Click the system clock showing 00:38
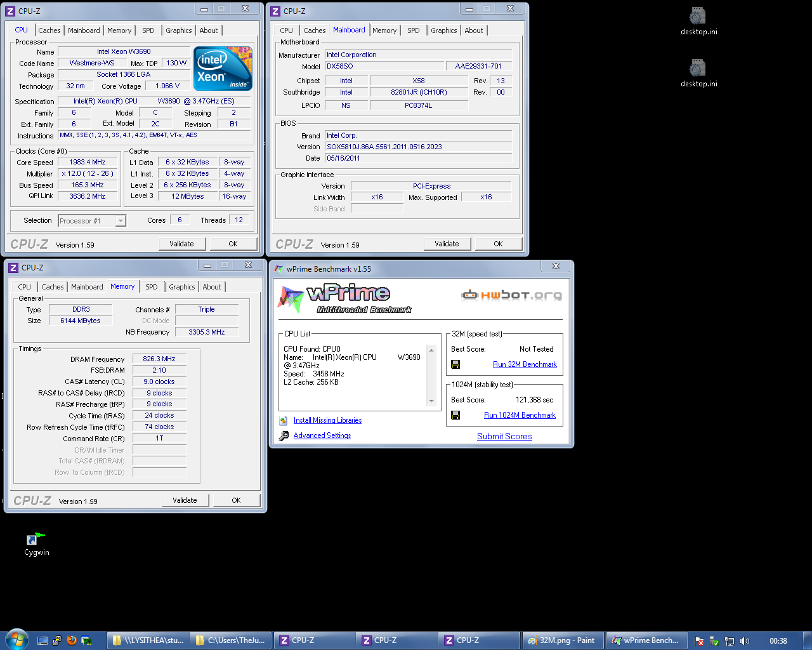Image resolution: width=812 pixels, height=650 pixels. (x=778, y=641)
